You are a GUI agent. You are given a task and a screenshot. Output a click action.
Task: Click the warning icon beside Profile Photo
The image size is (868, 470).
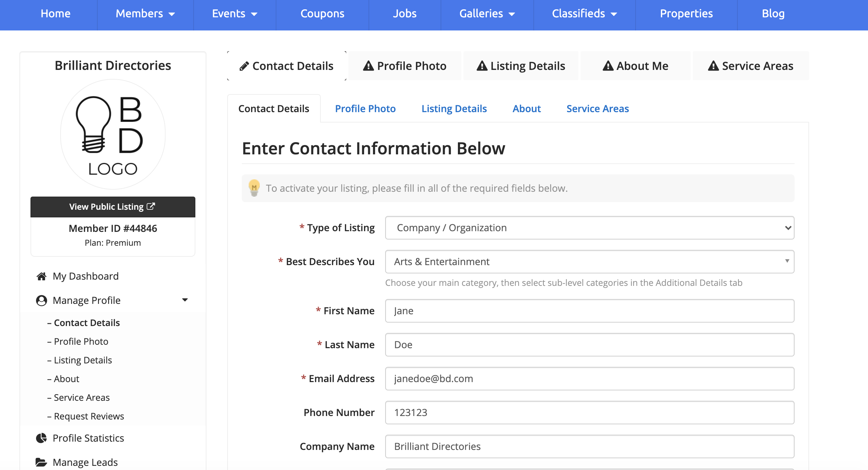[368, 66]
